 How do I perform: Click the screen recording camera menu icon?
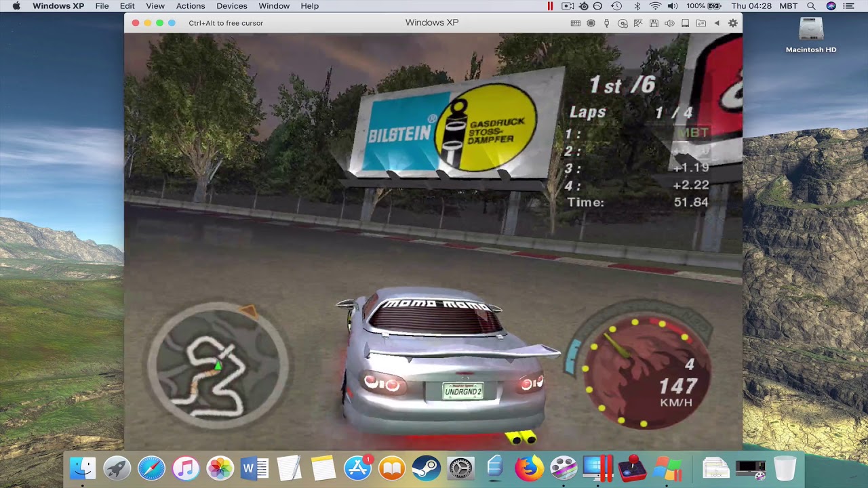point(567,6)
